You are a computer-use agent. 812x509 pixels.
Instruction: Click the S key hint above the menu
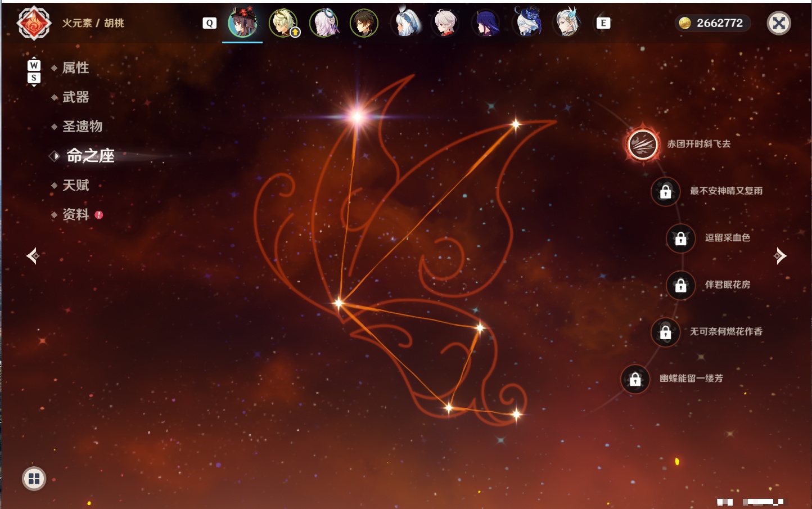coord(34,78)
